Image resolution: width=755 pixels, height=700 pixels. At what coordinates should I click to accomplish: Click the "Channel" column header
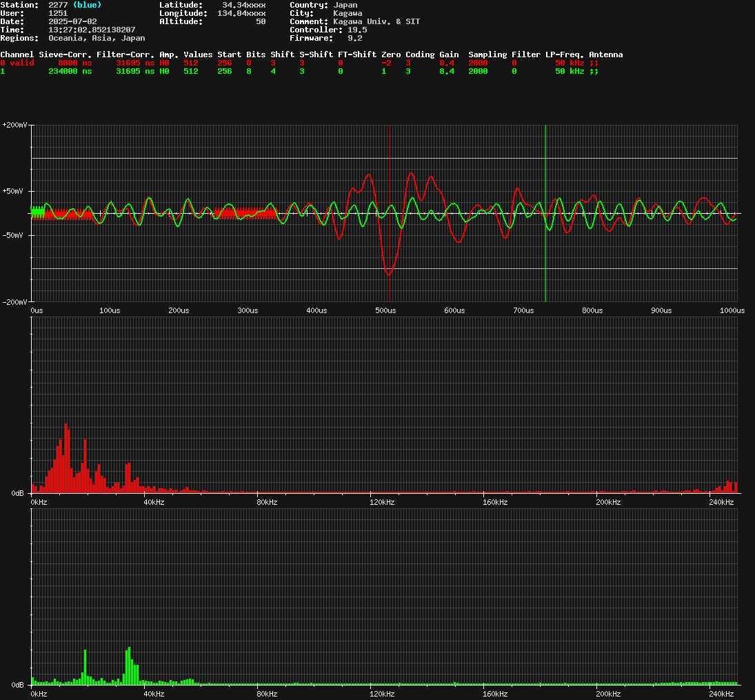(17, 54)
